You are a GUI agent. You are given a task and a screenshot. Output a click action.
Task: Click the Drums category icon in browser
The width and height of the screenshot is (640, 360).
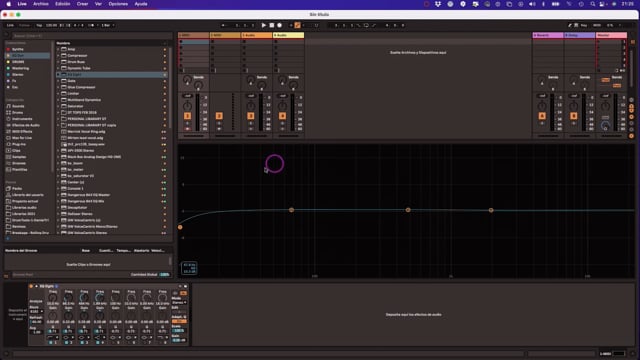[x=9, y=113]
